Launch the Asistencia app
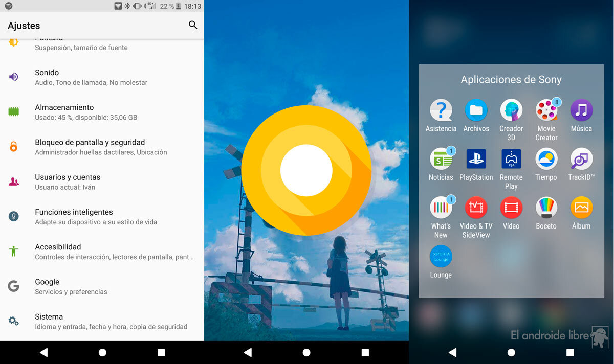The width and height of the screenshot is (614, 364). [x=441, y=110]
